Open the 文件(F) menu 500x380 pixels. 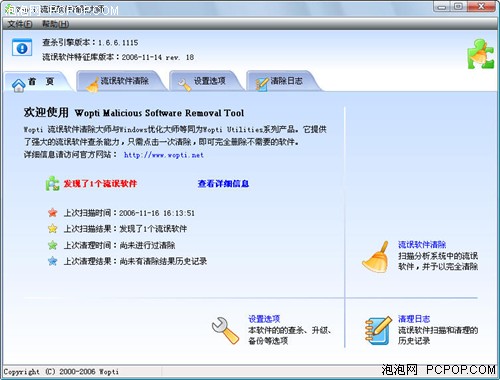(x=20, y=24)
